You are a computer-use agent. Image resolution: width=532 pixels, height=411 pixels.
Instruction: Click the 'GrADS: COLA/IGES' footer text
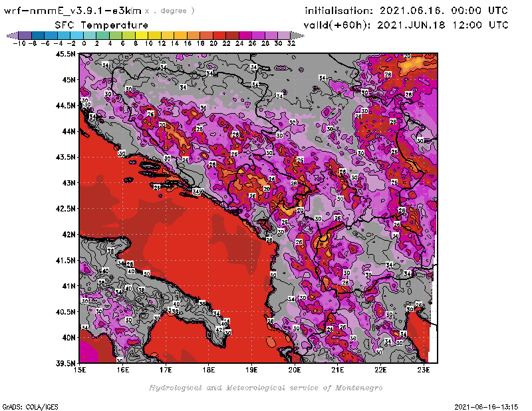tap(30, 406)
